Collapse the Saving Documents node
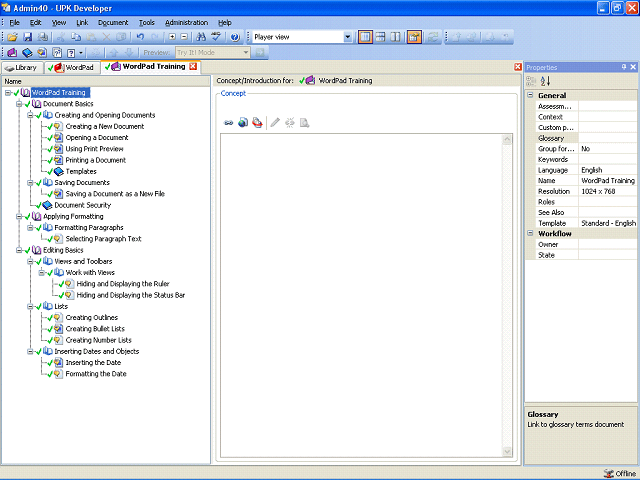Screen dimensions: 640x480 [x=30, y=182]
